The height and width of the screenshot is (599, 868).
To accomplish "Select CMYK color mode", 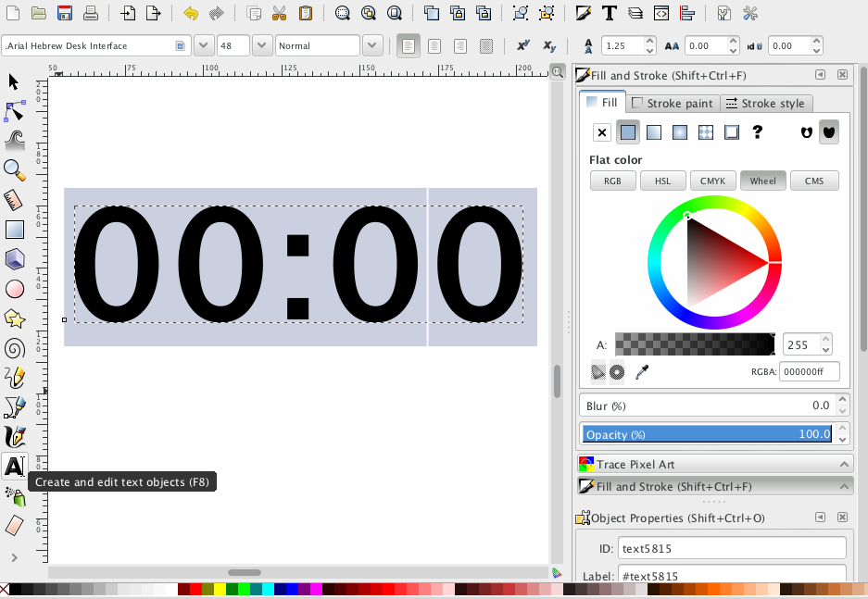I will pyautogui.click(x=713, y=181).
